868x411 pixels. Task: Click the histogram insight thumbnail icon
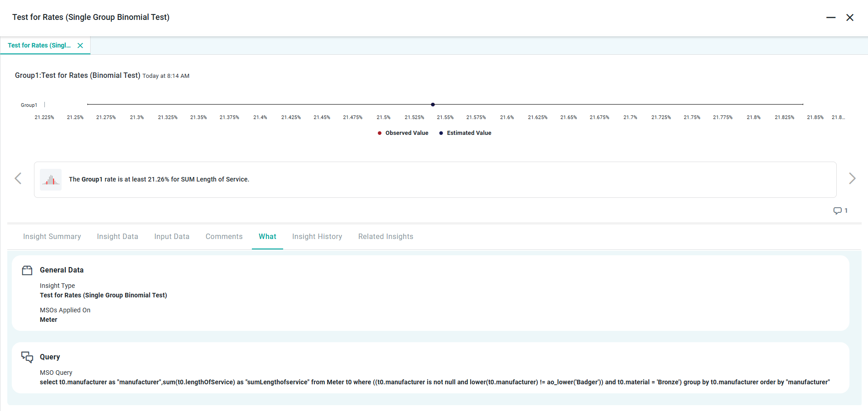pyautogui.click(x=51, y=180)
